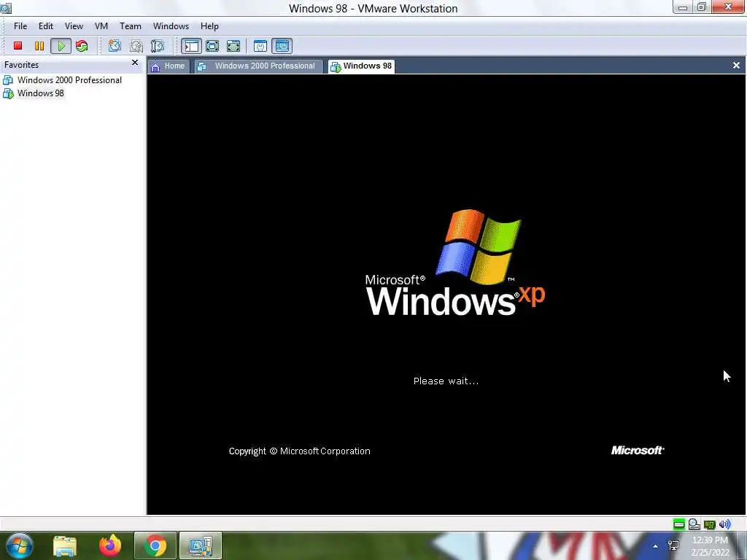Click the Quick Switch mode icon
Image resolution: width=747 pixels, height=560 pixels.
212,46
